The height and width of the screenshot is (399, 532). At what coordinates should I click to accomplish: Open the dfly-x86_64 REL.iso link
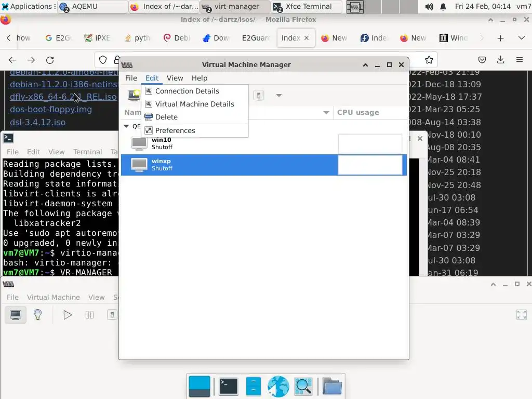click(63, 97)
